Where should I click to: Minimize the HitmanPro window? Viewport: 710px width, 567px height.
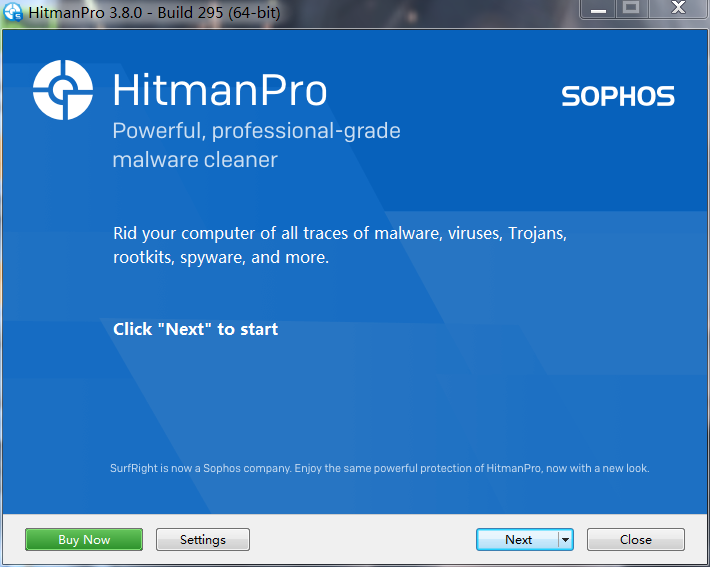click(598, 9)
